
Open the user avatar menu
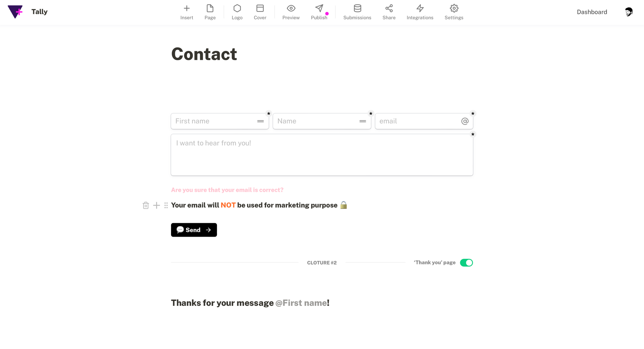(629, 12)
